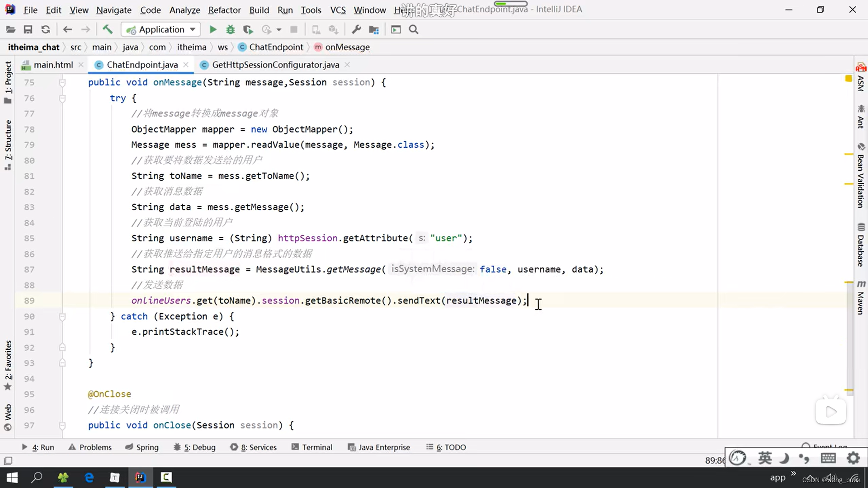This screenshot has height=488, width=868.
Task: Click the Run button to execute application
Action: [x=213, y=28]
